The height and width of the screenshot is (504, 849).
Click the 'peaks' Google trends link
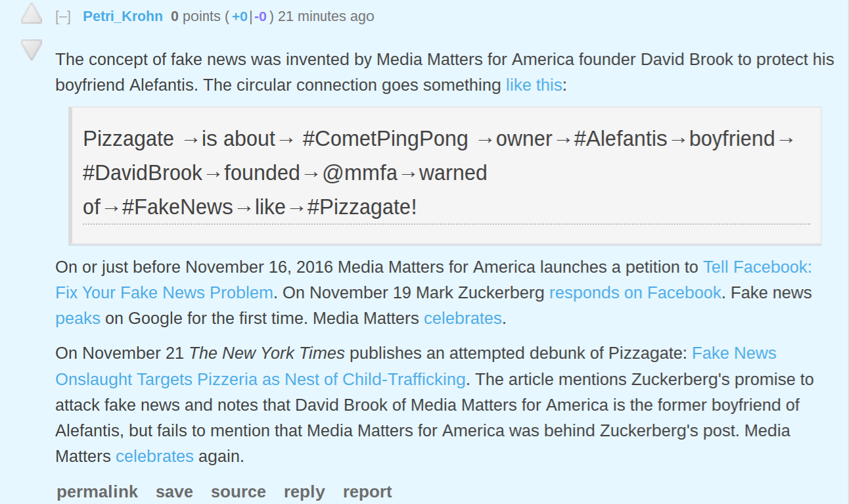point(78,319)
